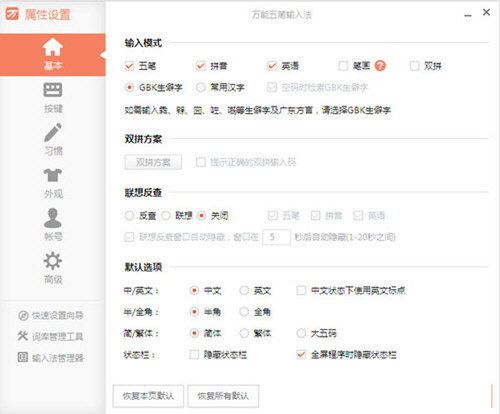The height and width of the screenshot is (414, 500).
Task: Click the orange help icon next to 笔画
Action: pyautogui.click(x=380, y=66)
